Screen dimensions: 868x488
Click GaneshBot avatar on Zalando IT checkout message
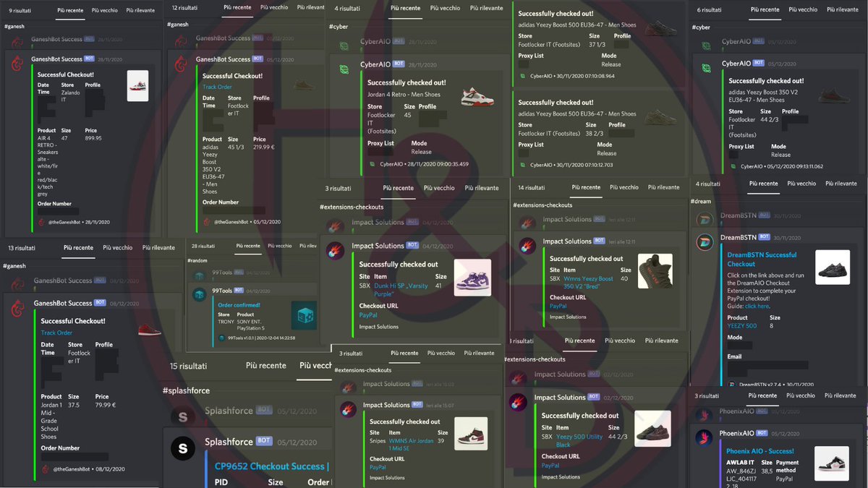click(x=18, y=62)
